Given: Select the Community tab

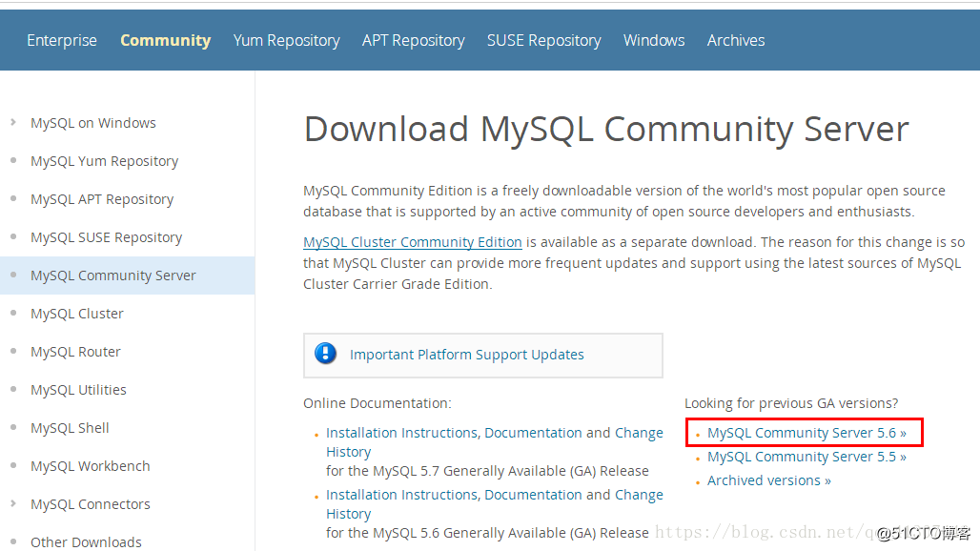Looking at the screenshot, I should point(166,41).
